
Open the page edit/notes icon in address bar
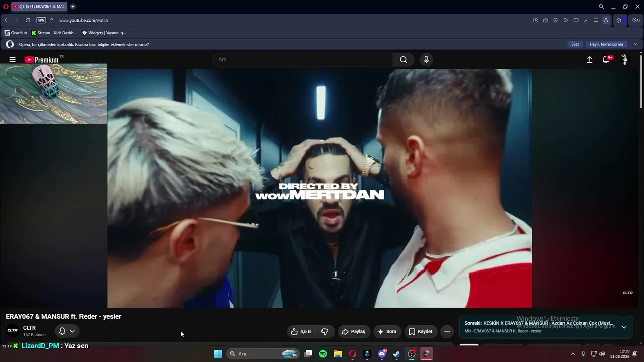coord(536,20)
